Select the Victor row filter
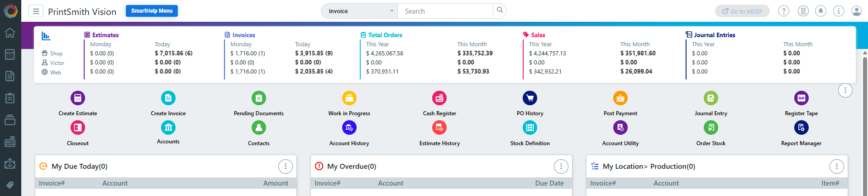The height and width of the screenshot is (196, 868). tap(53, 63)
